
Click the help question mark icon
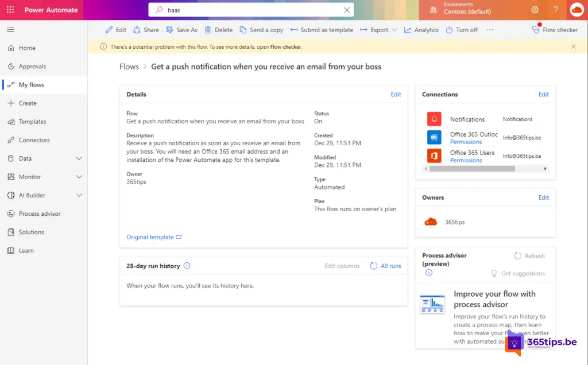click(x=555, y=10)
